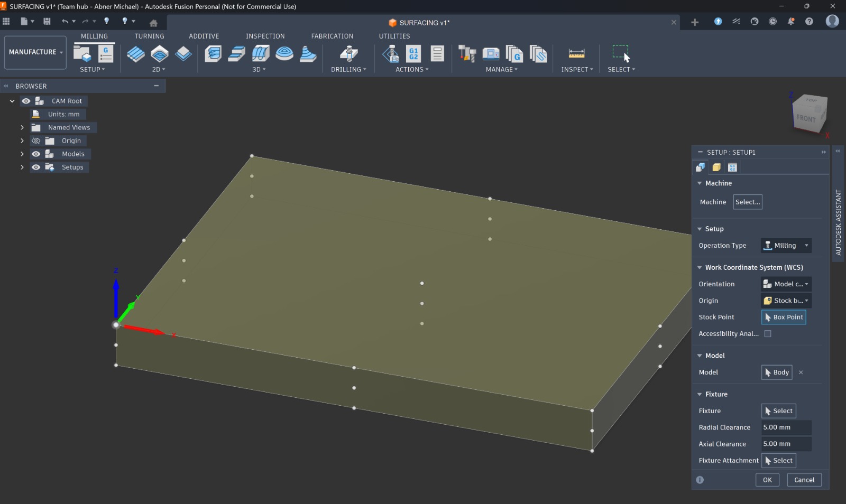Cancel the Setup dialog
The image size is (846, 504).
click(804, 480)
